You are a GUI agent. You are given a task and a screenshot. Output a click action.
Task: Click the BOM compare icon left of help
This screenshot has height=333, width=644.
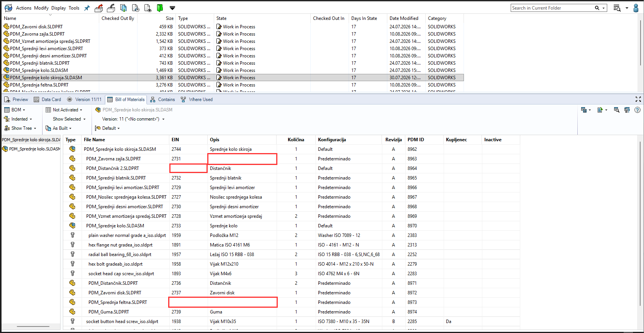pyautogui.click(x=627, y=110)
